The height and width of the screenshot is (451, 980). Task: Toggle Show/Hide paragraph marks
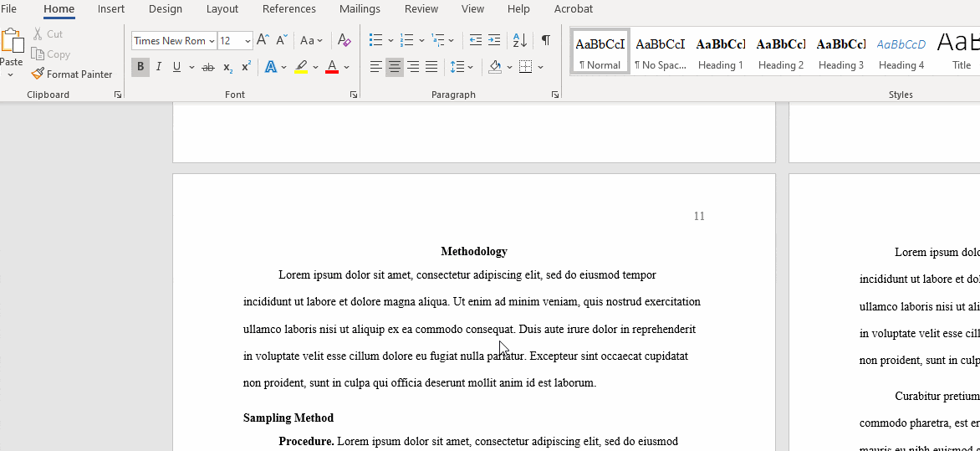click(x=545, y=40)
